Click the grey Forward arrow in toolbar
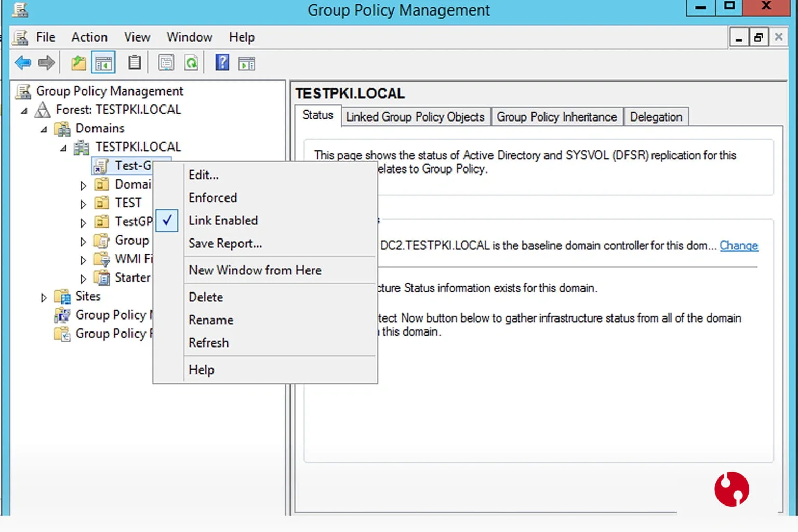Image resolution: width=798 pixels, height=532 pixels. (x=47, y=63)
